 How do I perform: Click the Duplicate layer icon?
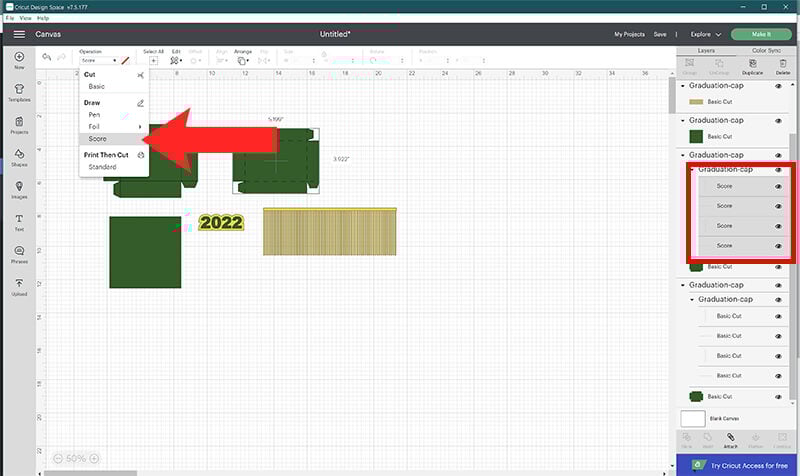coord(753,64)
